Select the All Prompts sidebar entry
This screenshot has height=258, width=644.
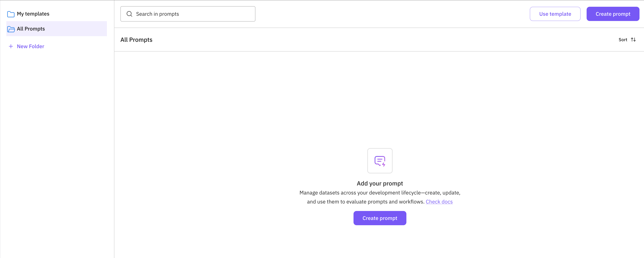pos(31,29)
